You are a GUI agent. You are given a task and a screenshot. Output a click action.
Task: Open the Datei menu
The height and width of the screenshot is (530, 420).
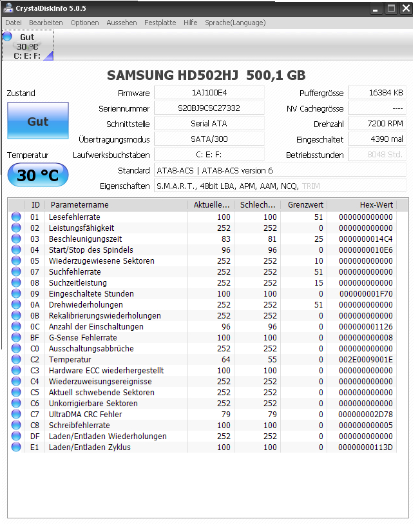tap(14, 23)
